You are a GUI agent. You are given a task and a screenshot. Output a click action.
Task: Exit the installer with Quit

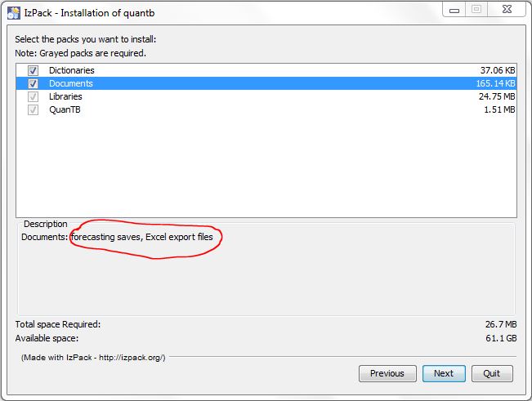[492, 373]
